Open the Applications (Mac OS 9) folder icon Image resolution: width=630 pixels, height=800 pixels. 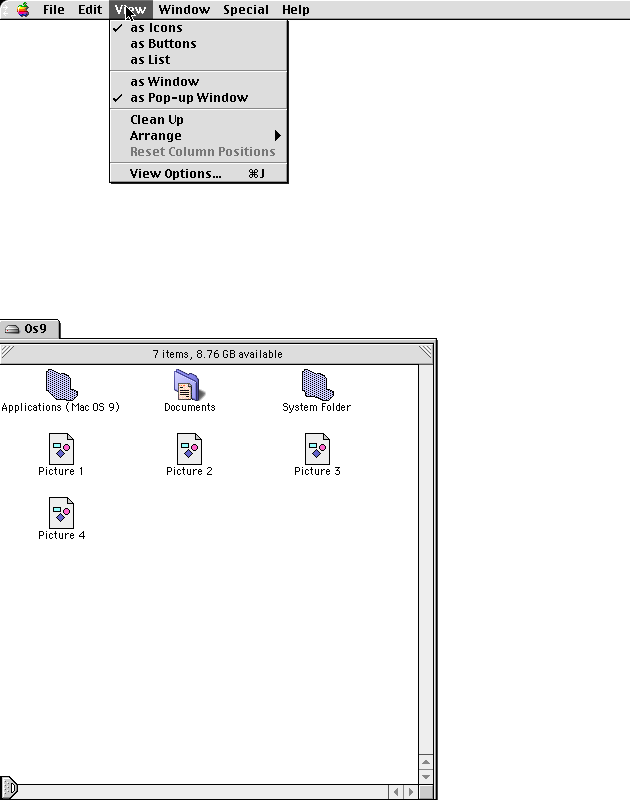pos(61,384)
